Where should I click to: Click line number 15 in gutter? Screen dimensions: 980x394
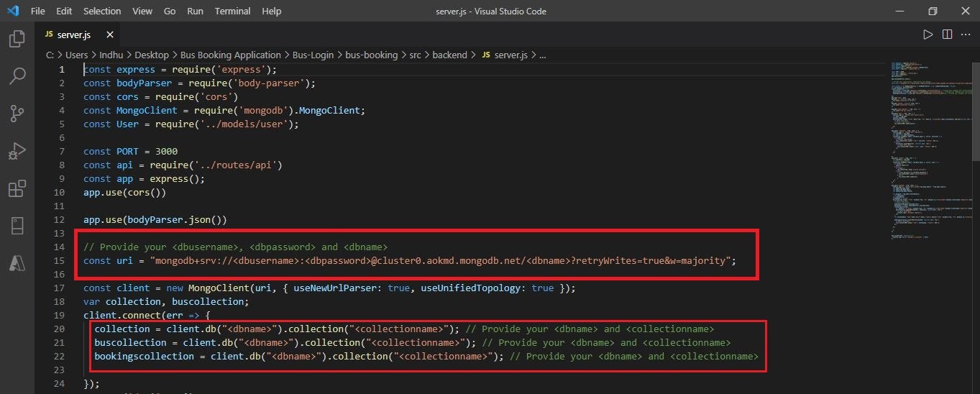pos(59,260)
